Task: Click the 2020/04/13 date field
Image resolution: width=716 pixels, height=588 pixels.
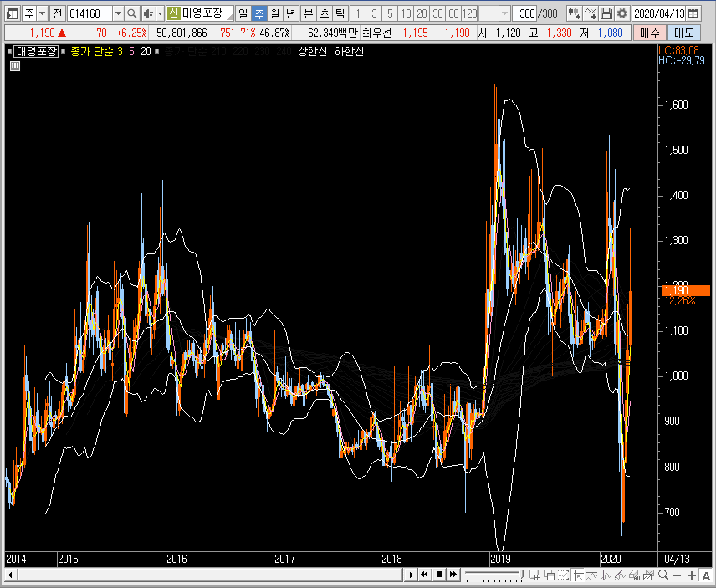Action: coord(659,13)
